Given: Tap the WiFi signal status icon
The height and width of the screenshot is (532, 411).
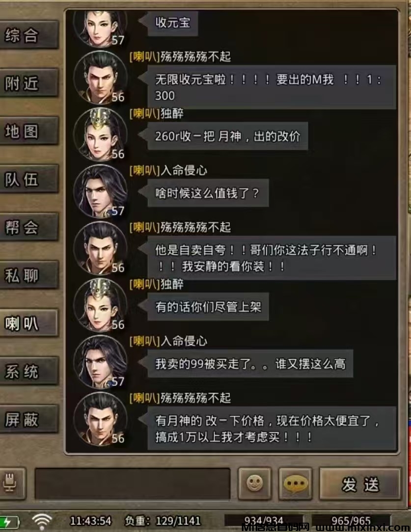Looking at the screenshot, I should tap(41, 521).
